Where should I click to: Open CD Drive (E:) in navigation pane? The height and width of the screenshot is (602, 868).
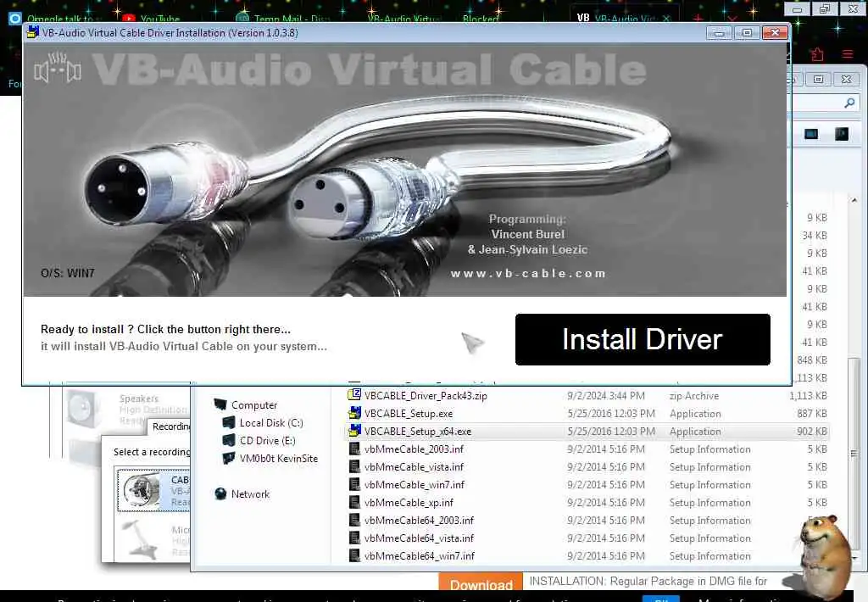click(267, 440)
